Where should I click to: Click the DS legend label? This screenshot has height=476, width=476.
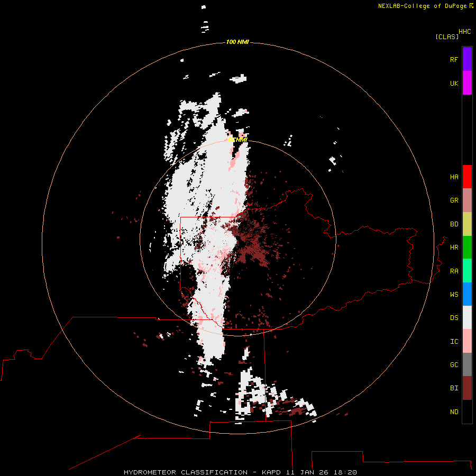tap(454, 318)
